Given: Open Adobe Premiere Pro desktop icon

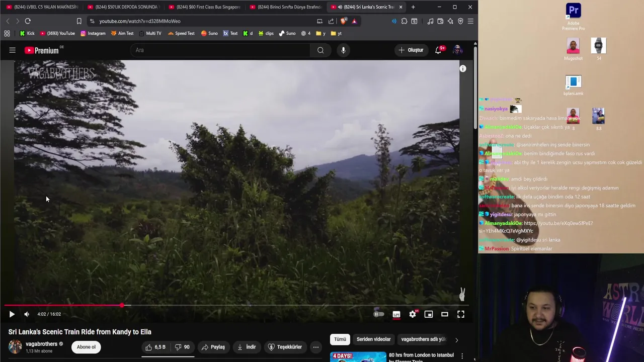Looking at the screenshot, I should (x=573, y=17).
